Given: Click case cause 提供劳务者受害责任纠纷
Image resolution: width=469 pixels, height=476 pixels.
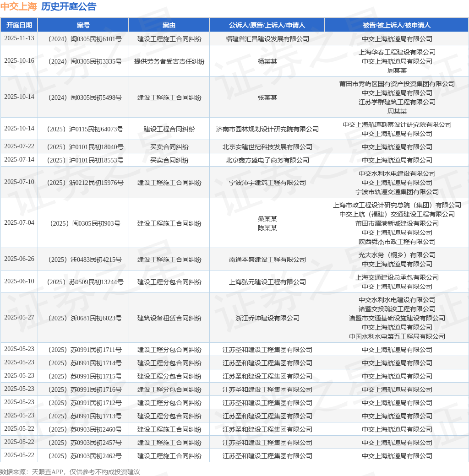Looking at the screenshot, I should point(169,61).
